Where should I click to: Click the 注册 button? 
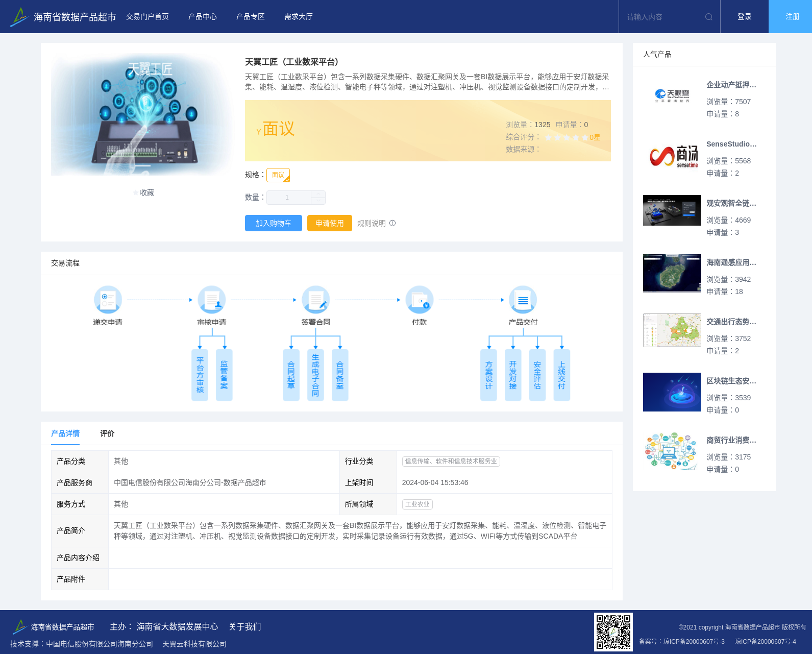pyautogui.click(x=791, y=17)
